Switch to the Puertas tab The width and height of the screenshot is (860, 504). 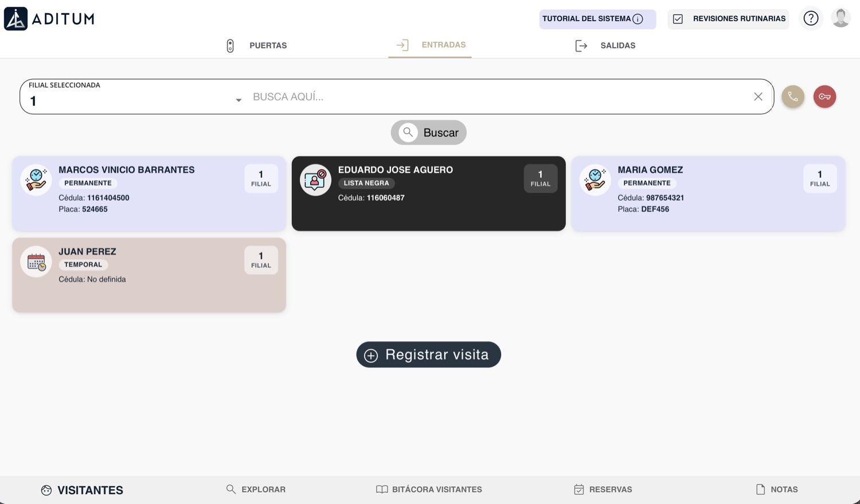pos(256,45)
